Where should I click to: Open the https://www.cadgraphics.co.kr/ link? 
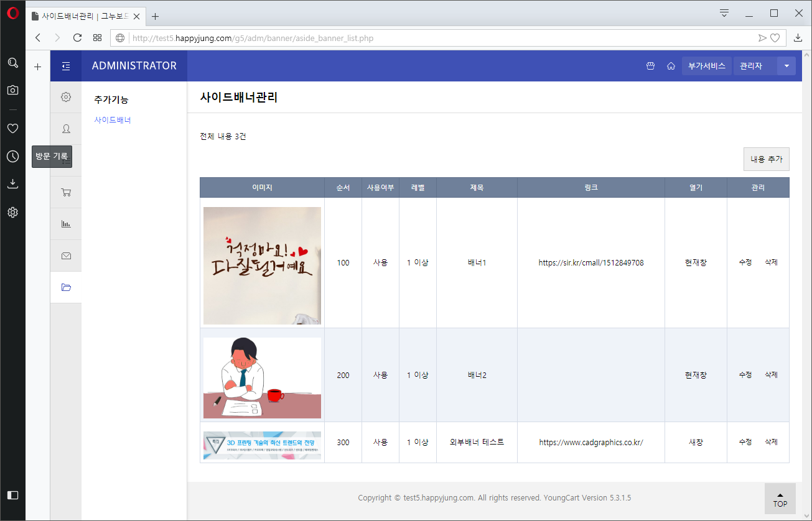[x=590, y=442]
